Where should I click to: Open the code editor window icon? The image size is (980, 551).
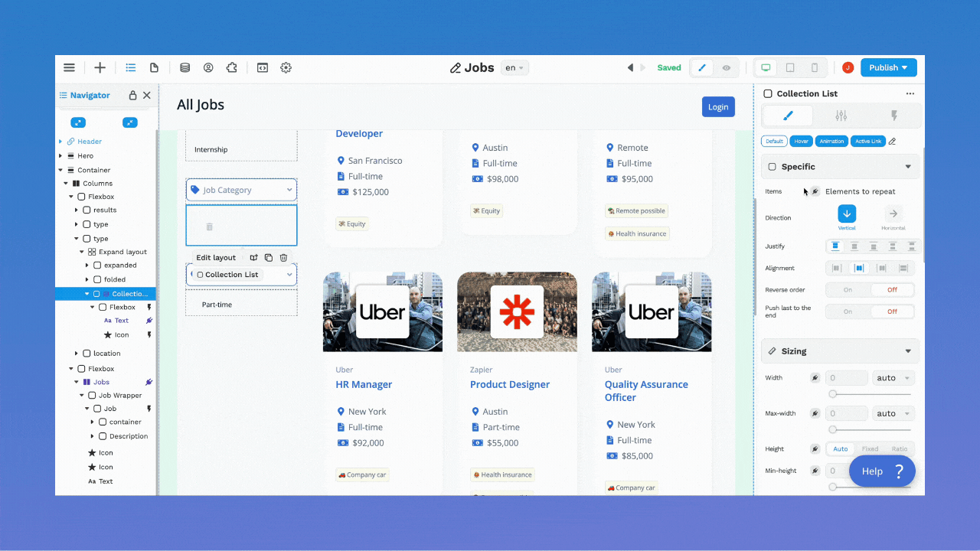click(262, 67)
